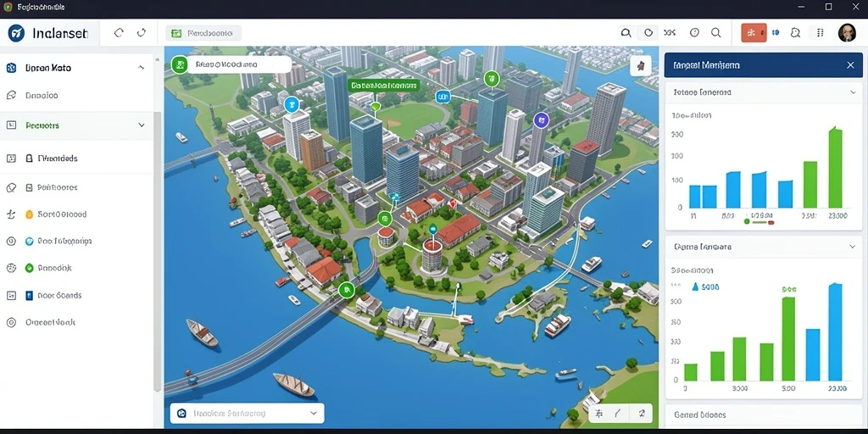Click the brown layer icon at map corner

click(641, 66)
